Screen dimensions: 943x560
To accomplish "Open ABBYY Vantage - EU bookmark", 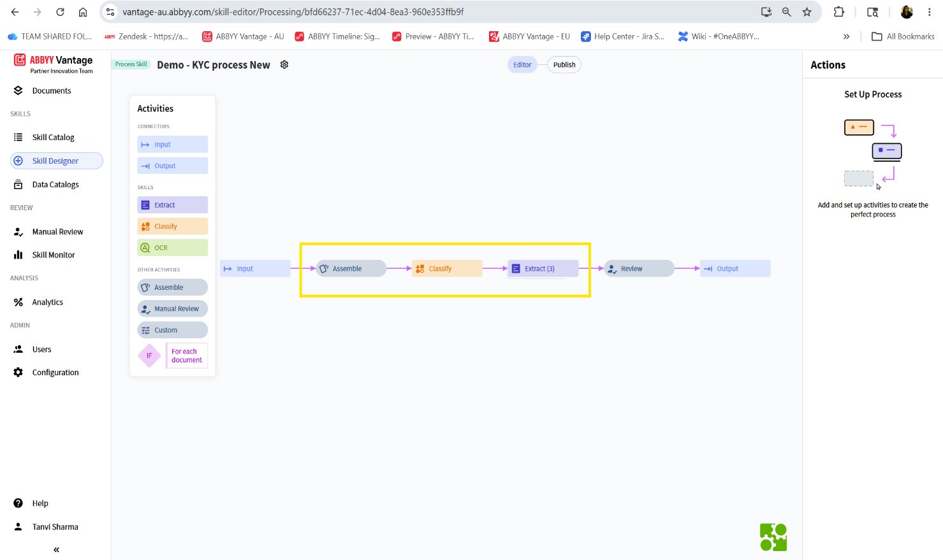I will tap(529, 36).
